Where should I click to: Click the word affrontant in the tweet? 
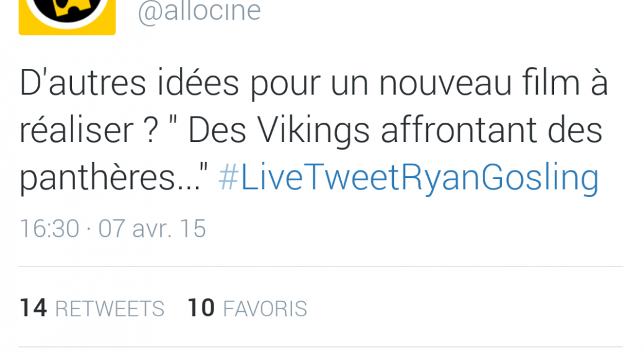(458, 130)
